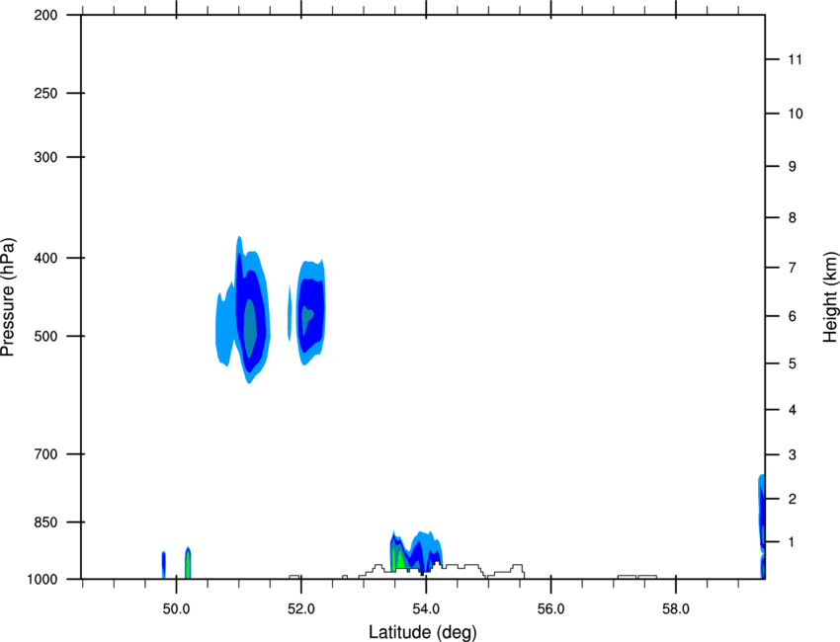Image resolution: width=840 pixels, height=642 pixels.
Task: Select the narrow green column near 50.2 degrees
Action: point(188,563)
